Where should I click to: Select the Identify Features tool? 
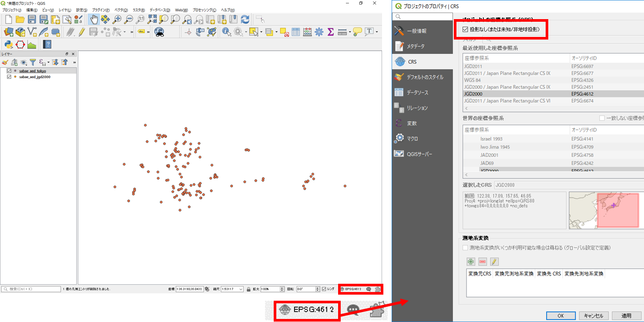click(x=226, y=32)
